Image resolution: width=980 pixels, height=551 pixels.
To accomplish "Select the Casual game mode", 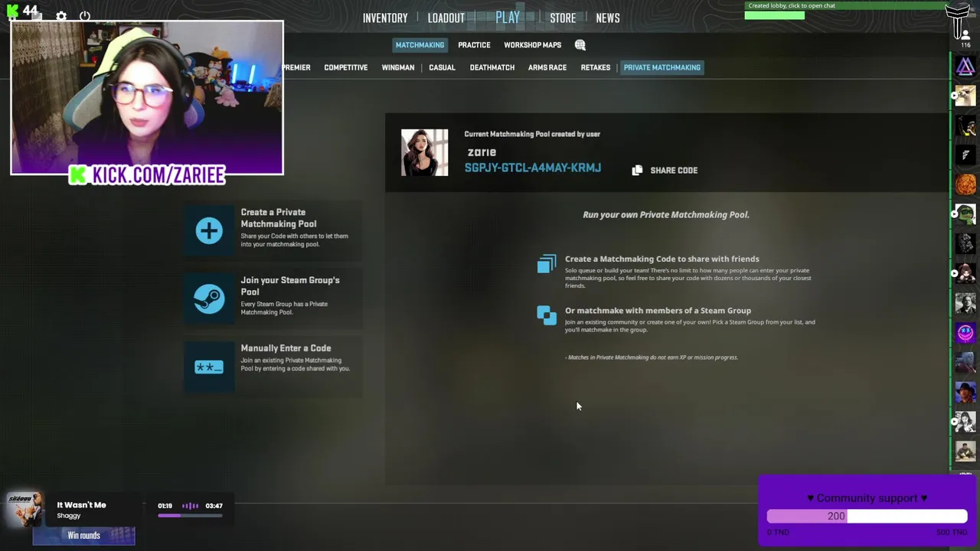I will tap(442, 67).
